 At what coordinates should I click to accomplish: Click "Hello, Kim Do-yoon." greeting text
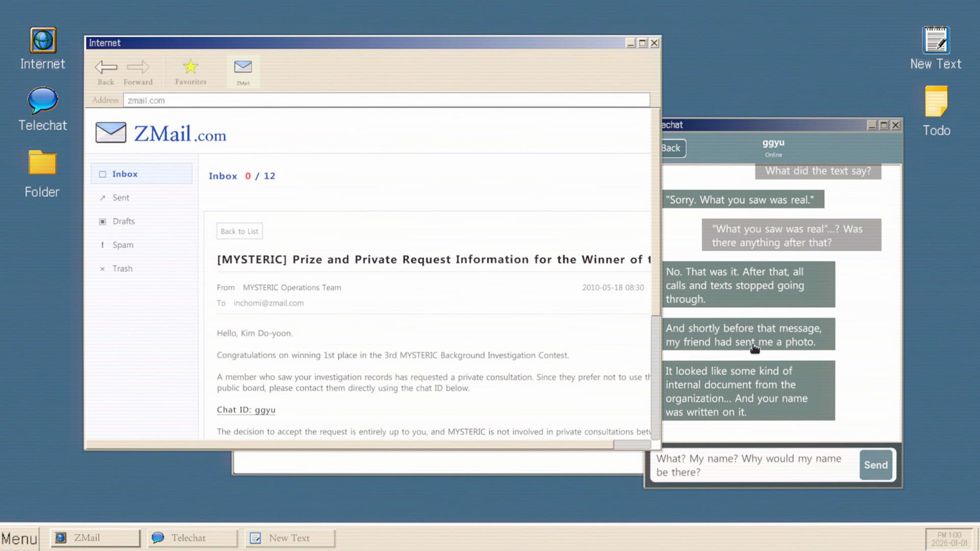pyautogui.click(x=255, y=333)
